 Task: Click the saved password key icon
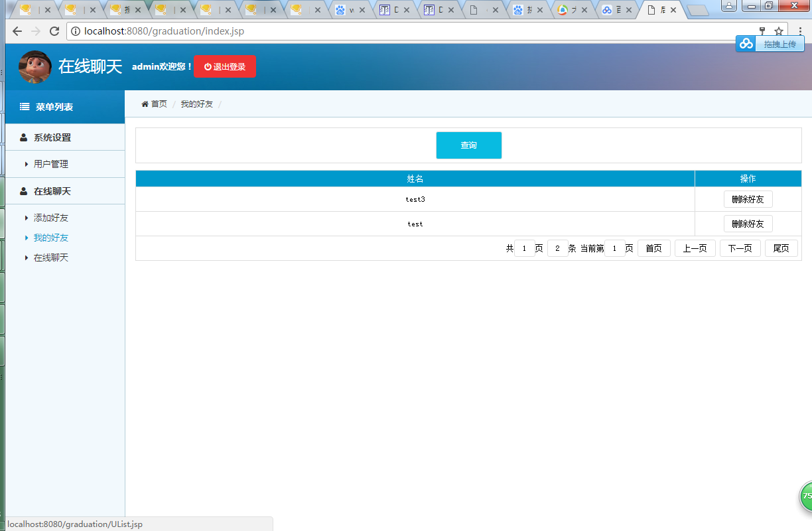762,31
